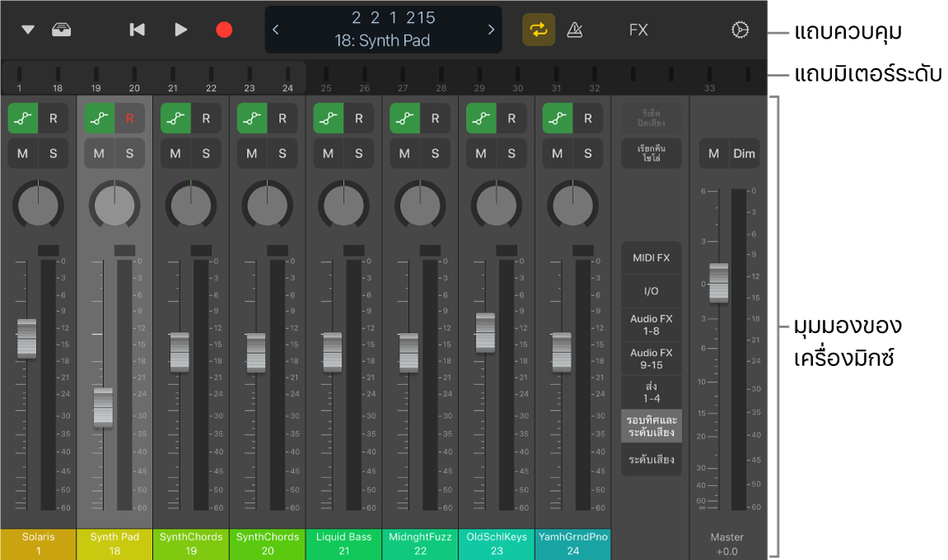Click the Play button in control bar

point(181,30)
